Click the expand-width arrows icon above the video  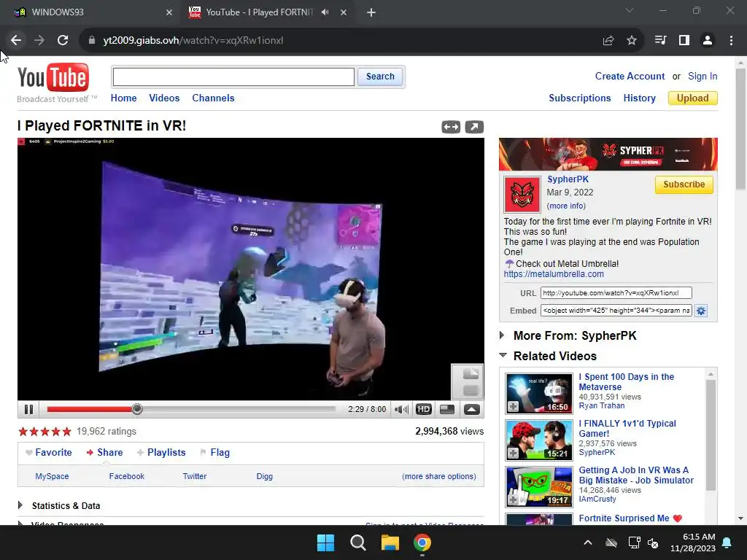pyautogui.click(x=451, y=127)
